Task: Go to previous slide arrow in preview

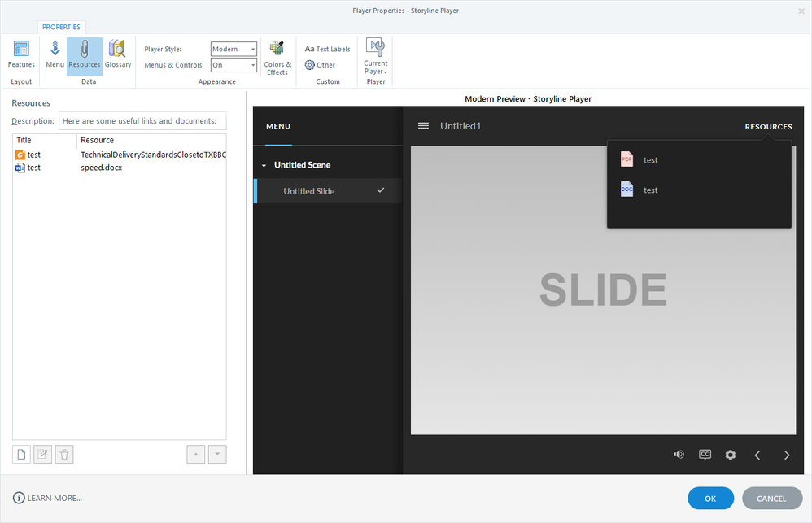Action: click(x=757, y=455)
